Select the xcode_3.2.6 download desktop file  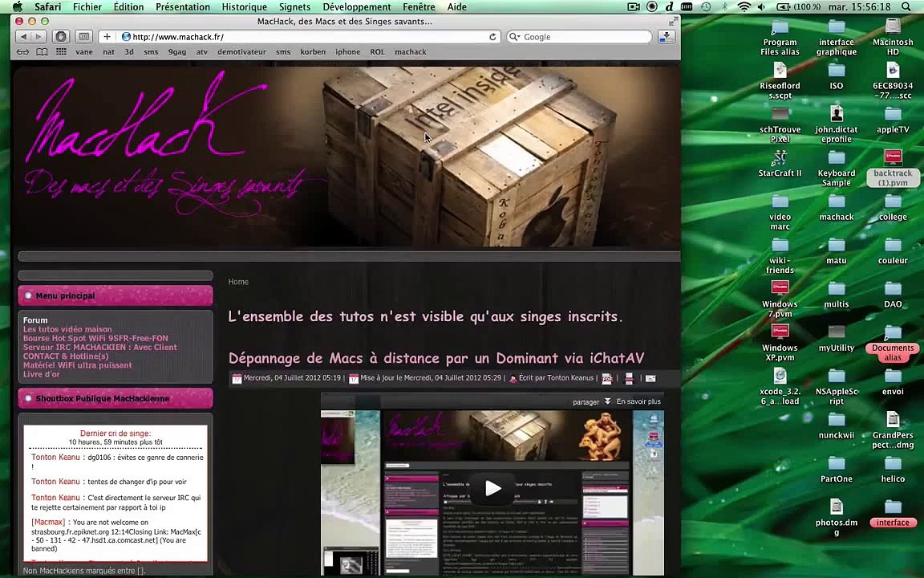pos(780,385)
